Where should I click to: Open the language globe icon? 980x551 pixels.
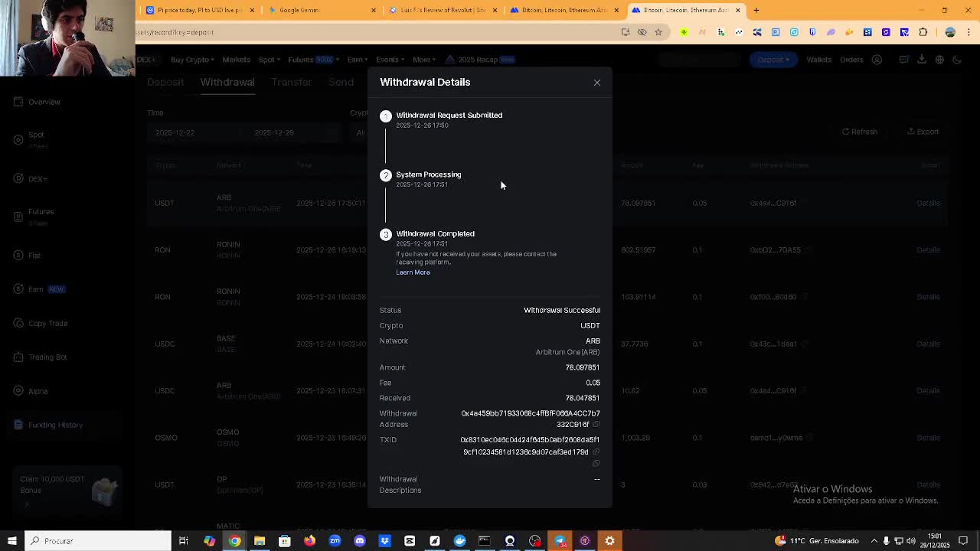(x=939, y=60)
